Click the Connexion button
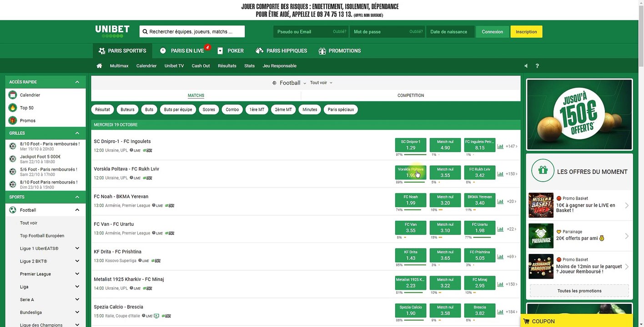The width and height of the screenshot is (644, 327). click(492, 32)
